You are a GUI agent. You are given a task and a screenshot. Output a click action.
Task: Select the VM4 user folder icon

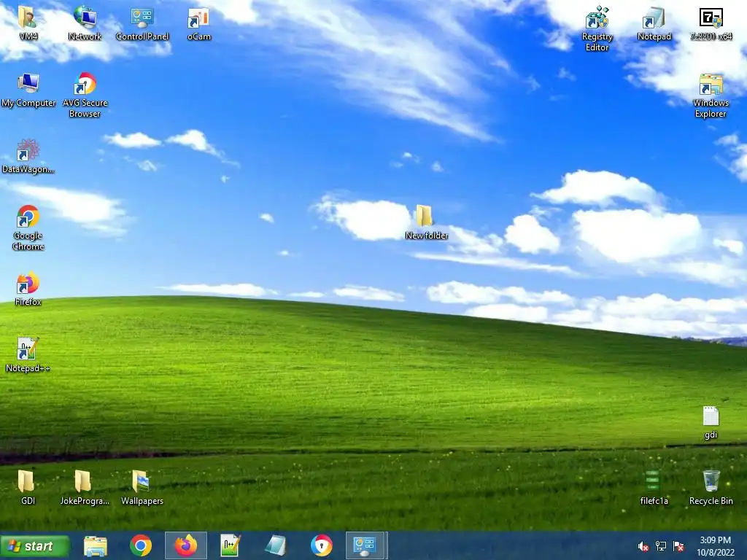click(28, 17)
